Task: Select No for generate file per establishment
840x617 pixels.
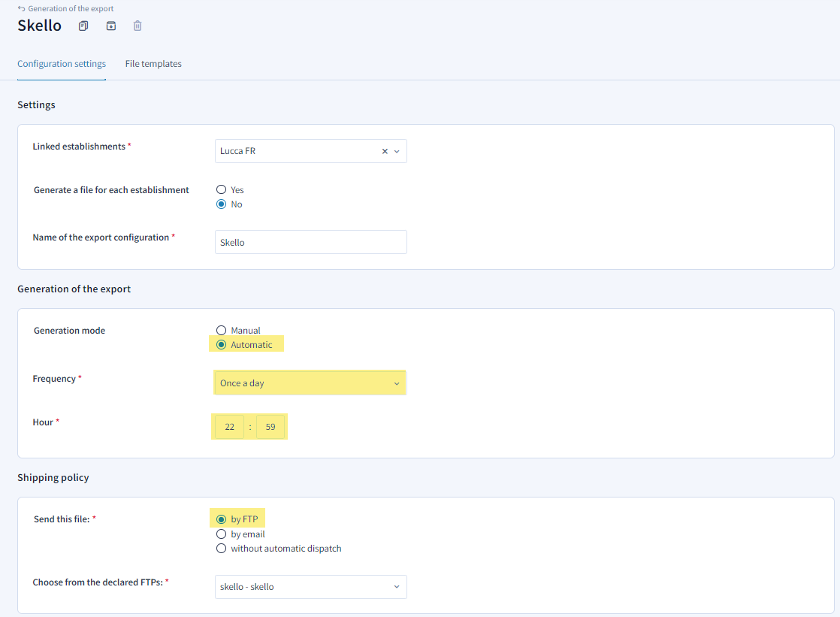Action: [x=221, y=204]
